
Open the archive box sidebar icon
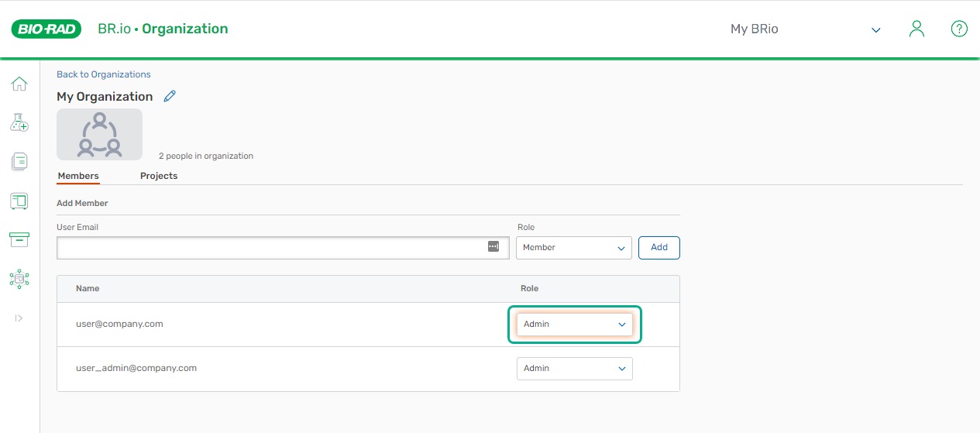pyautogui.click(x=19, y=239)
